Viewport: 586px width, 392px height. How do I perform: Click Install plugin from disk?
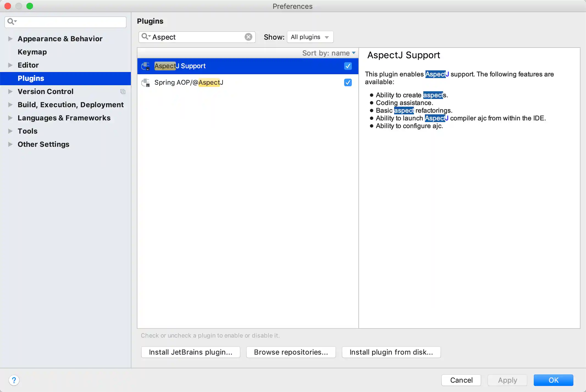click(391, 352)
